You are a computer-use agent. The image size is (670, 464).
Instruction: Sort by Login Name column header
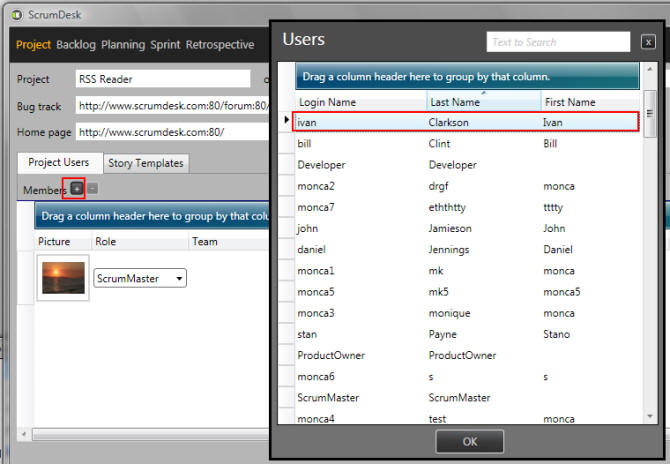coord(361,102)
